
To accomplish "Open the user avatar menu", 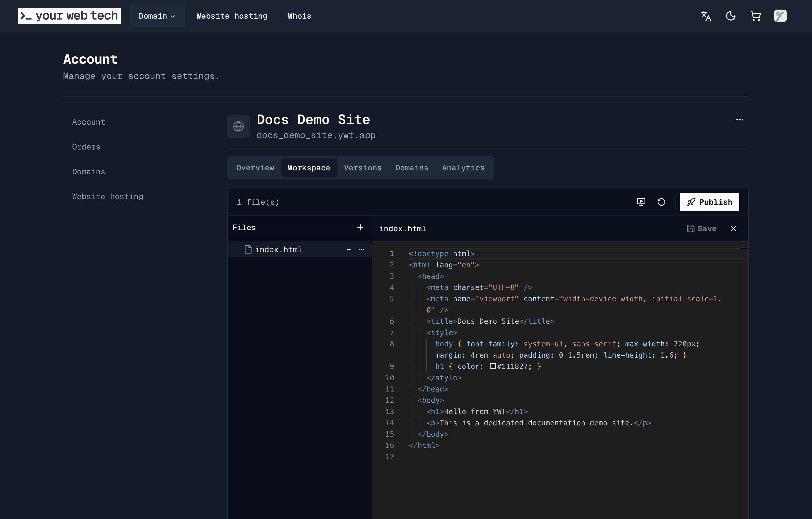I will [x=780, y=16].
